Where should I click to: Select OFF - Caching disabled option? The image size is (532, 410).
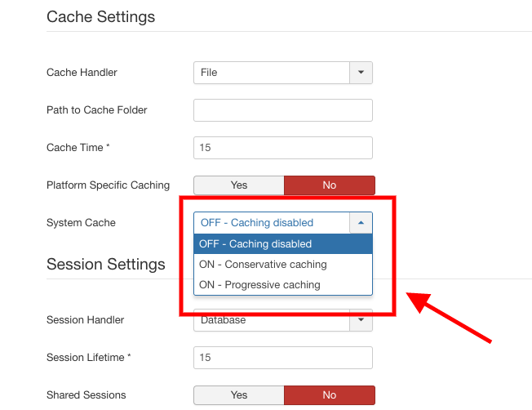coord(282,244)
